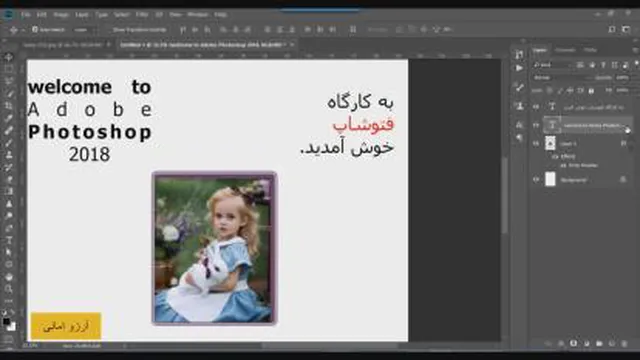Select the Eyedropper tool
Viewport: 640px width, 360px height.
pos(9,118)
